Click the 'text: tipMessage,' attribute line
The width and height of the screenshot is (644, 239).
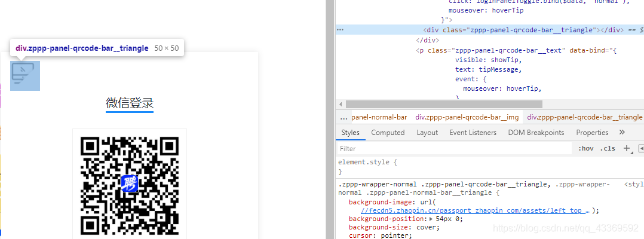point(488,70)
